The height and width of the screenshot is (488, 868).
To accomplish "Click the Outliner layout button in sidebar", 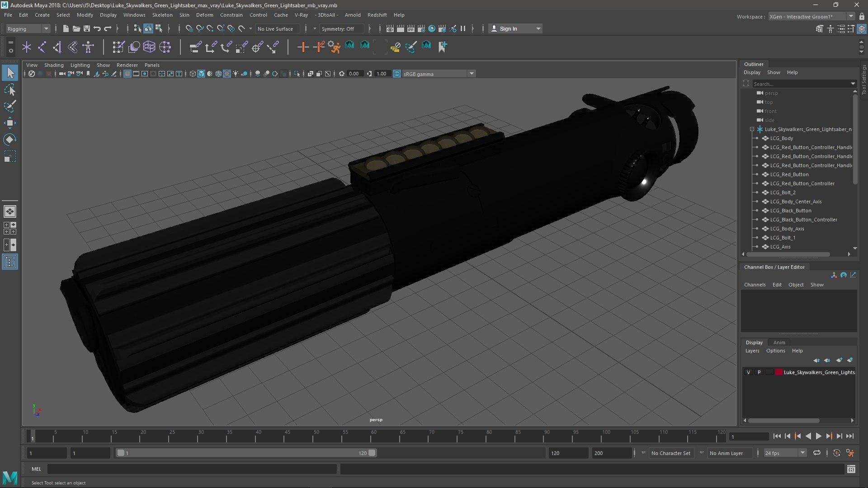I will [10, 262].
